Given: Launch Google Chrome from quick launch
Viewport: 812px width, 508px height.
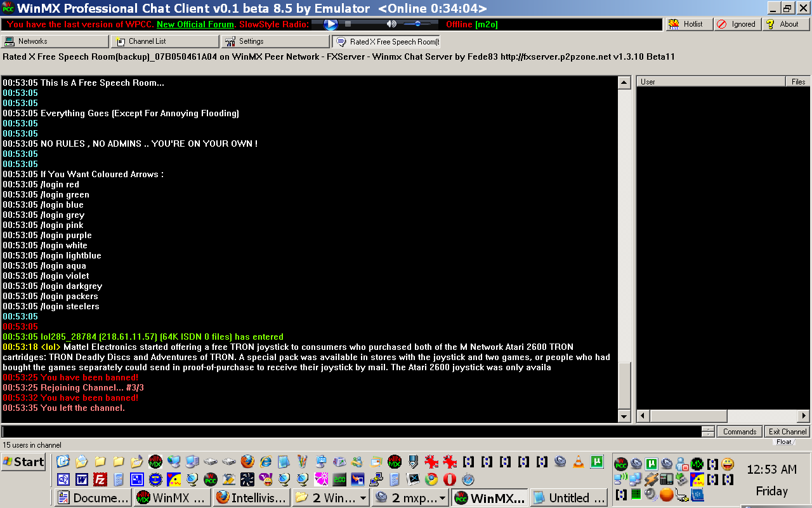Looking at the screenshot, I should coord(431,479).
